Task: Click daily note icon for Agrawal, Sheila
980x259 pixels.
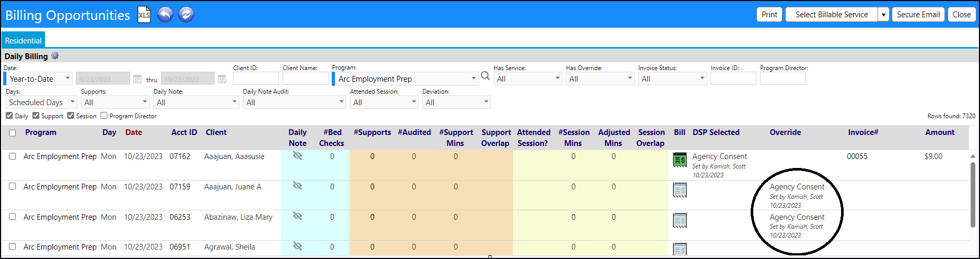Action: pos(298,246)
